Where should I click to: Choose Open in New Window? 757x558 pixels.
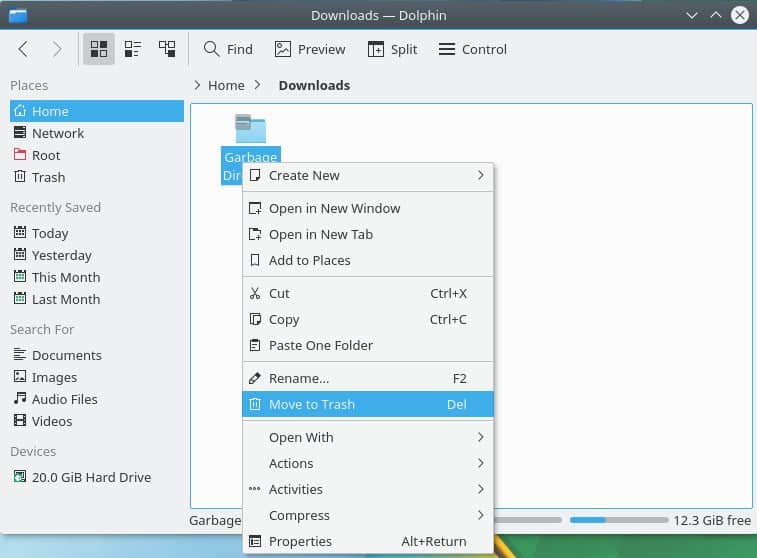pyautogui.click(x=368, y=208)
